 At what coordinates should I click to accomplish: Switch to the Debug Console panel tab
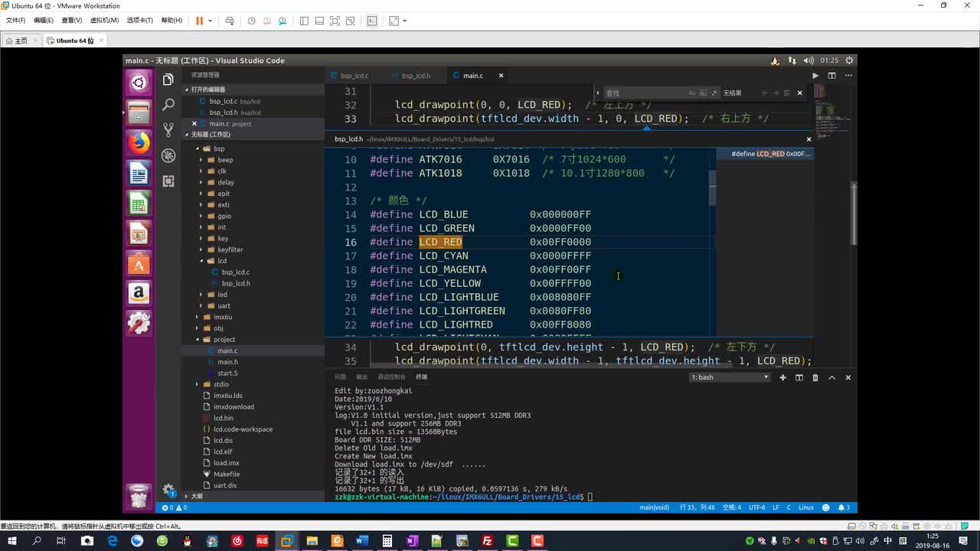[391, 377]
